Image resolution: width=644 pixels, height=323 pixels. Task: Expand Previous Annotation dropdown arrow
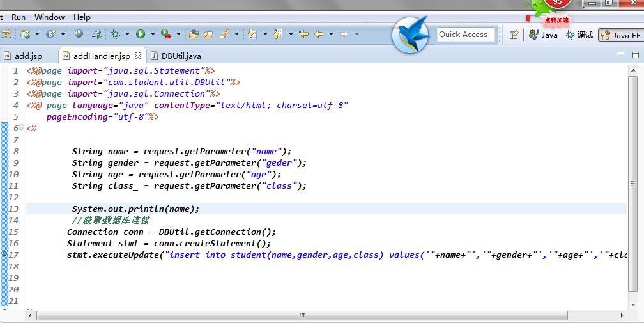coord(290,34)
